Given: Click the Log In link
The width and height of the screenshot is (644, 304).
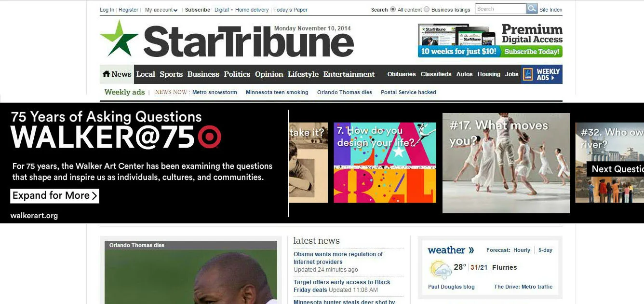Looking at the screenshot, I should tap(107, 10).
